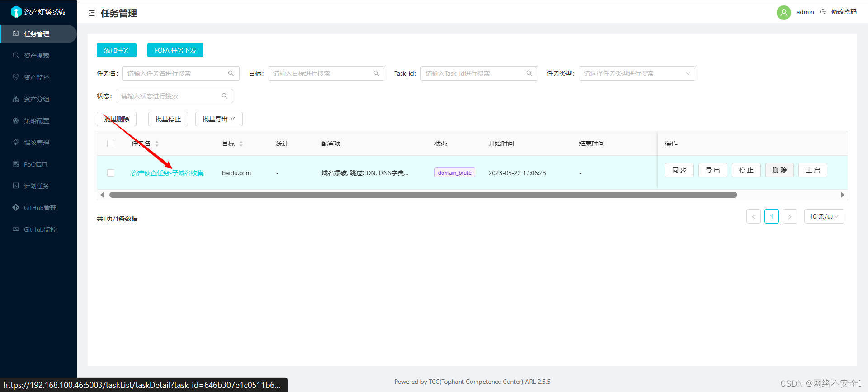This screenshot has width=868, height=392.
Task: Check the baidu.com task row checkbox
Action: pos(111,173)
